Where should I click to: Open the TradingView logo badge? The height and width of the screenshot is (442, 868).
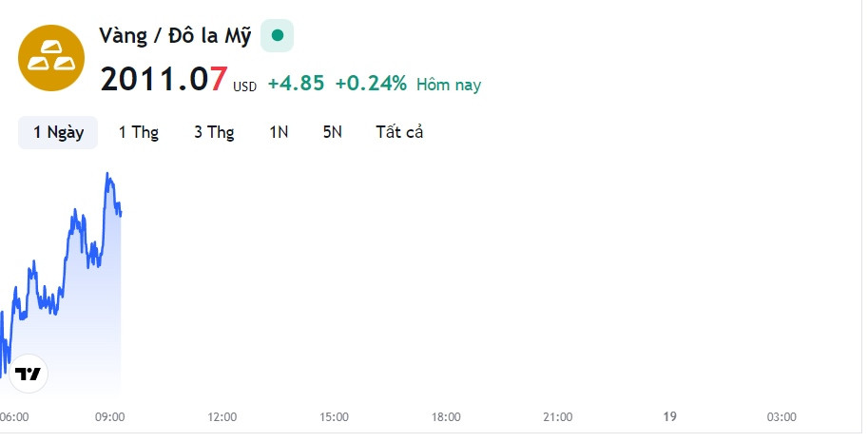click(x=29, y=374)
